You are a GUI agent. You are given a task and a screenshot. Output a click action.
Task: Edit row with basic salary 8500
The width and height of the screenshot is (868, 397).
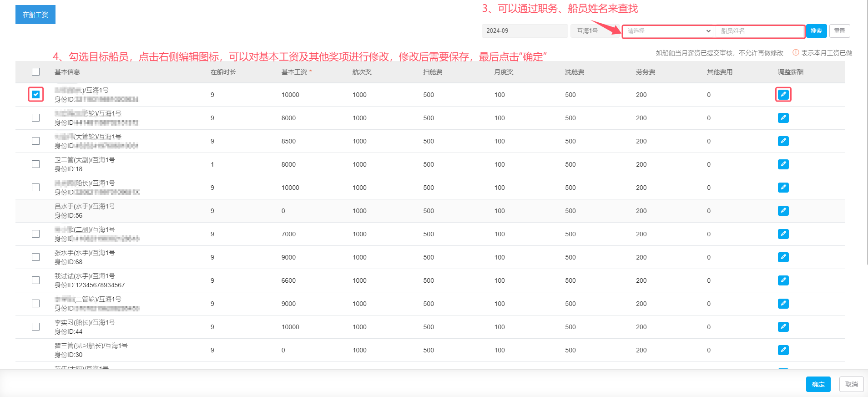[783, 141]
